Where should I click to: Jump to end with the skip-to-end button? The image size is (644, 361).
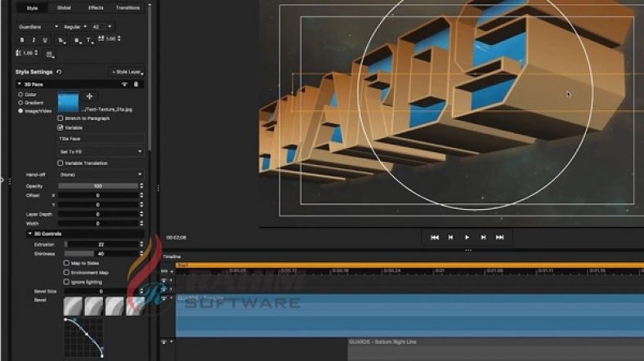pyautogui.click(x=500, y=237)
